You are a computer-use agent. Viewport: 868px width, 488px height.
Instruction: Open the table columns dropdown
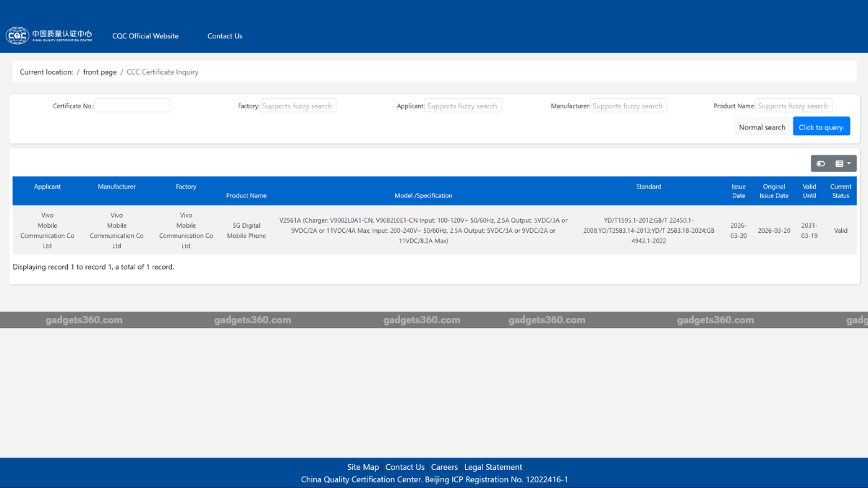[843, 163]
